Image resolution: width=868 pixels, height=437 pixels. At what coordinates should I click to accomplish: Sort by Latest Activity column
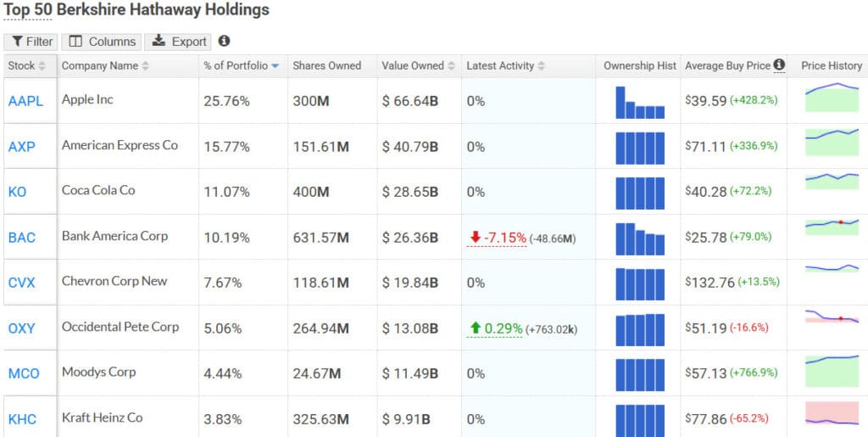click(x=505, y=66)
